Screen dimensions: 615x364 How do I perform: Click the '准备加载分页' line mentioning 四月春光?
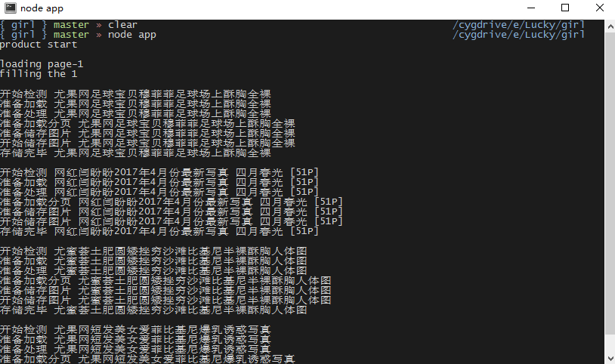pyautogui.click(x=172, y=202)
